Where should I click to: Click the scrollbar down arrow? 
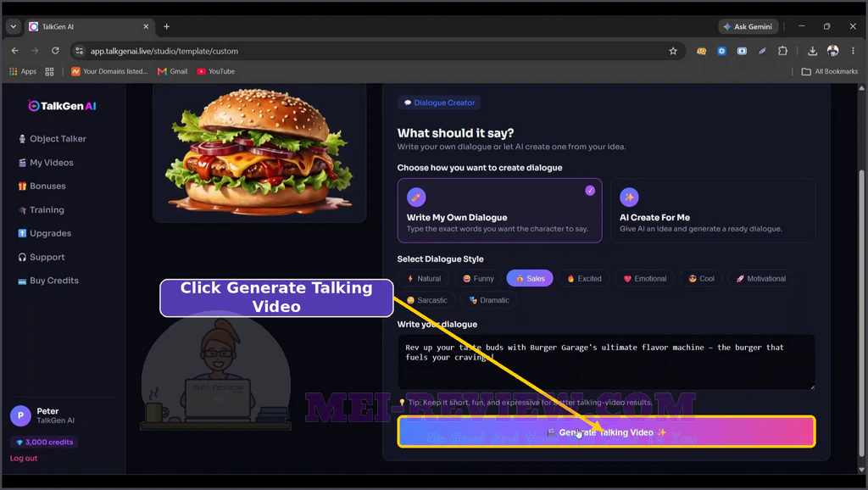861,470
